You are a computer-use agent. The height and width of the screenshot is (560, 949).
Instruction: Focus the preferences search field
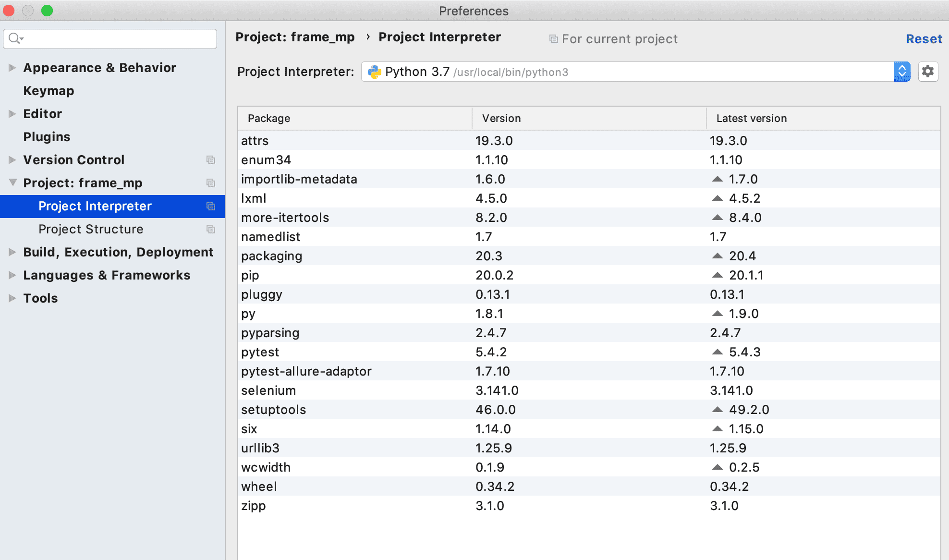(118, 38)
